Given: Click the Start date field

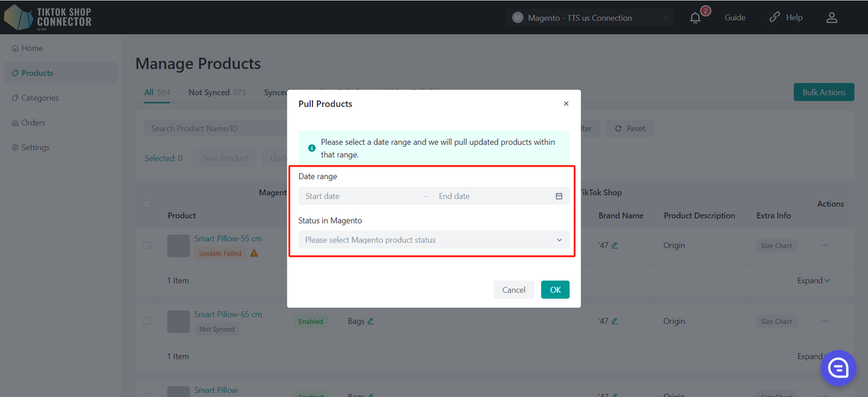Looking at the screenshot, I should (359, 196).
